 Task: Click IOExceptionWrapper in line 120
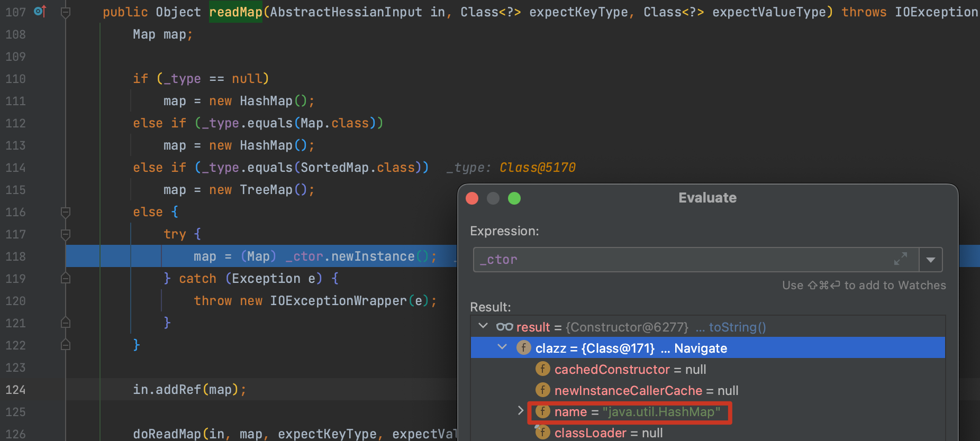coord(338,301)
